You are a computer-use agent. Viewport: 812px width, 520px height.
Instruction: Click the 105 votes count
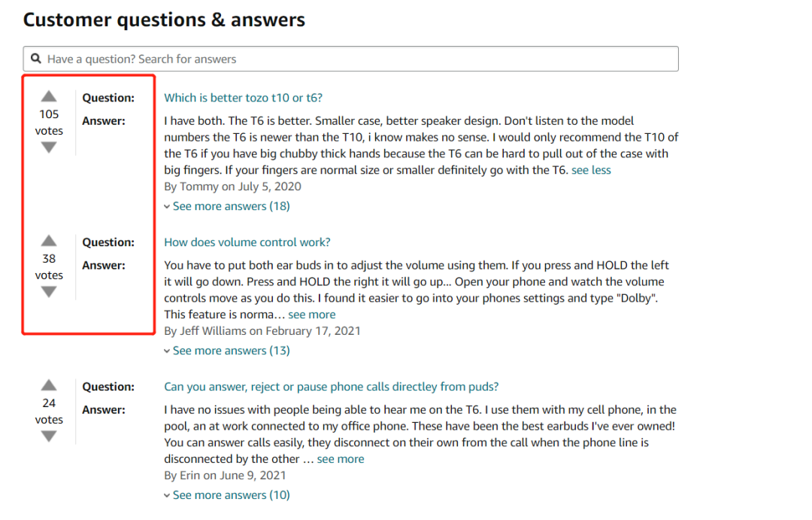pos(49,123)
